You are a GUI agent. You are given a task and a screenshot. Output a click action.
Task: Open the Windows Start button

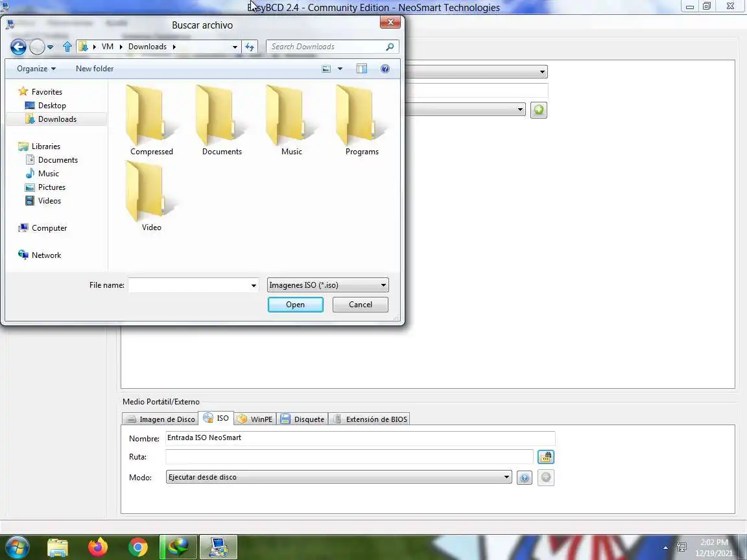point(17,547)
